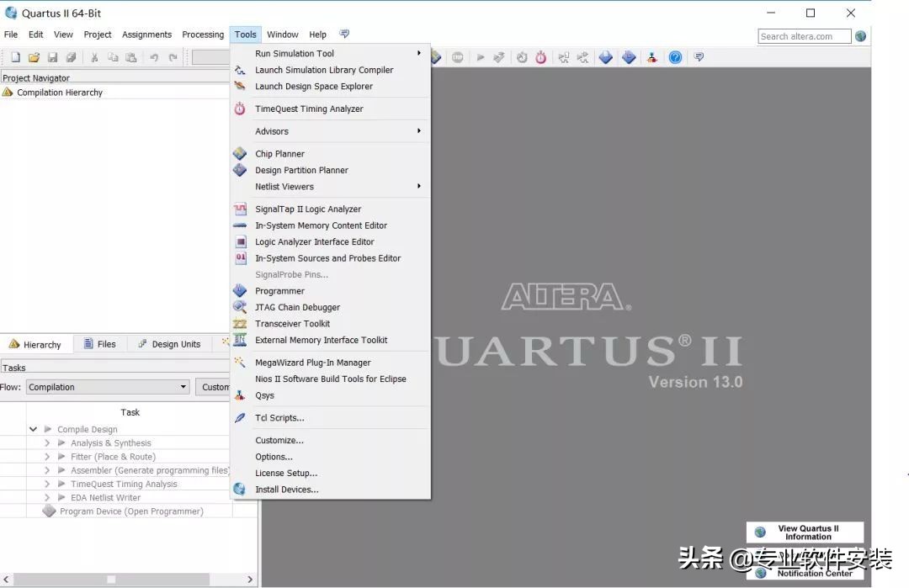Collapse the Compile Design task tree

coord(33,429)
